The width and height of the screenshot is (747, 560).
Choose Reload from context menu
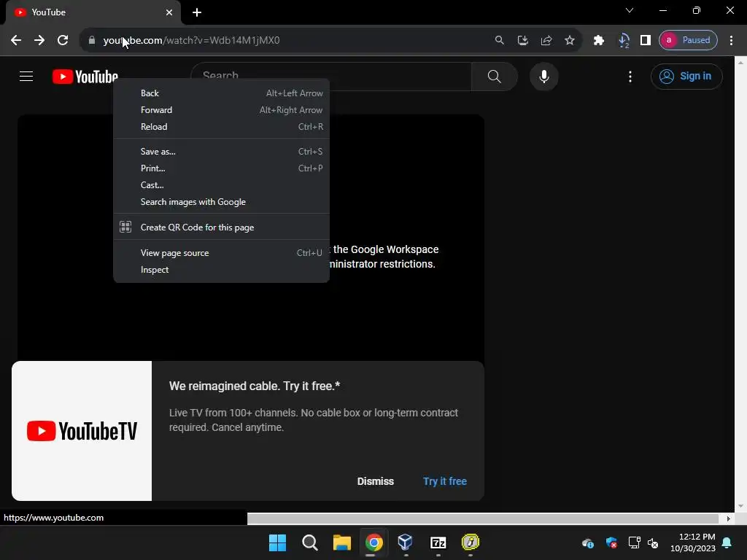click(222, 127)
